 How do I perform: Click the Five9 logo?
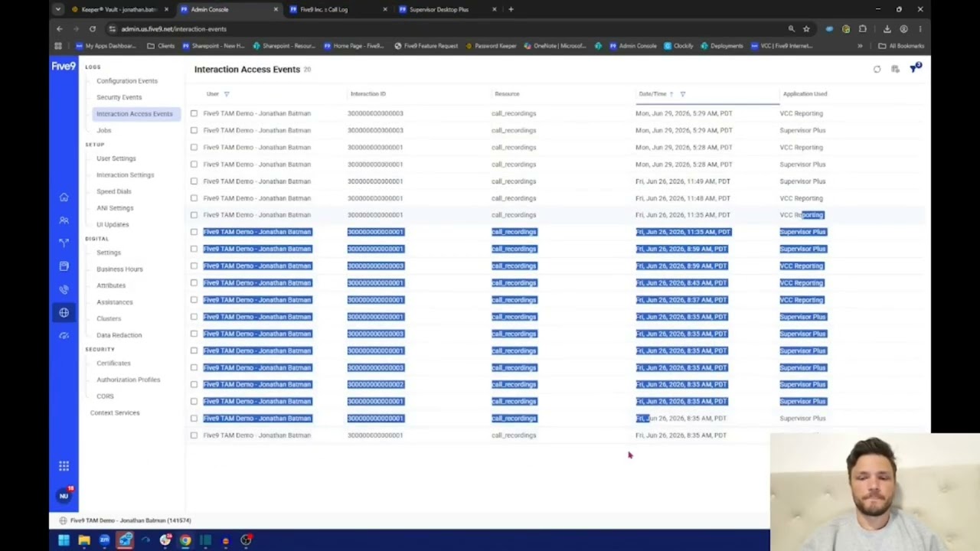[64, 67]
